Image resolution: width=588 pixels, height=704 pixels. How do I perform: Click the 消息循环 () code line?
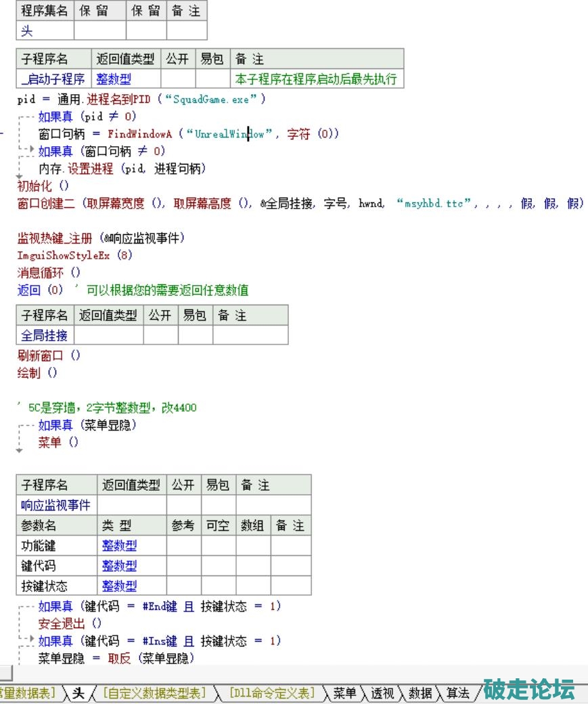click(49, 273)
